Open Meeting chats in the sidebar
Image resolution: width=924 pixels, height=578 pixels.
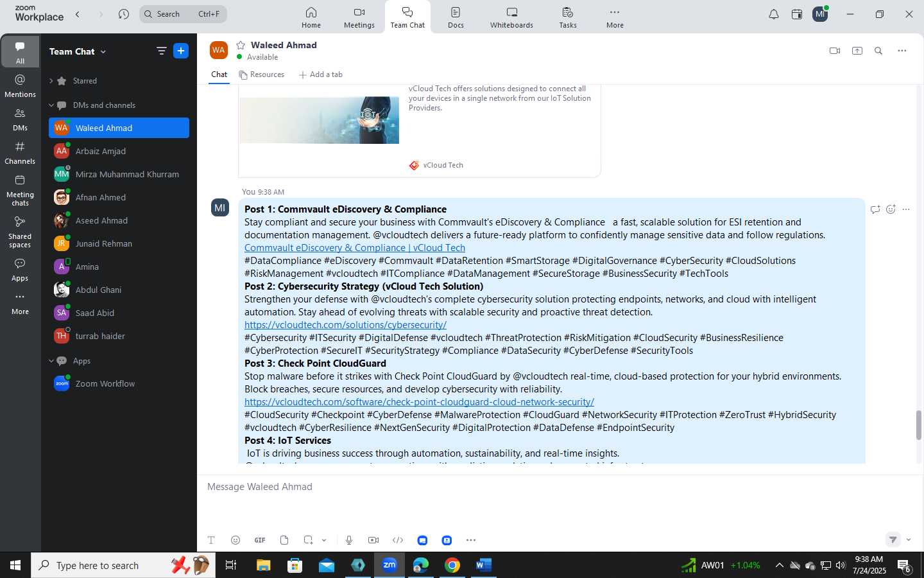click(20, 190)
